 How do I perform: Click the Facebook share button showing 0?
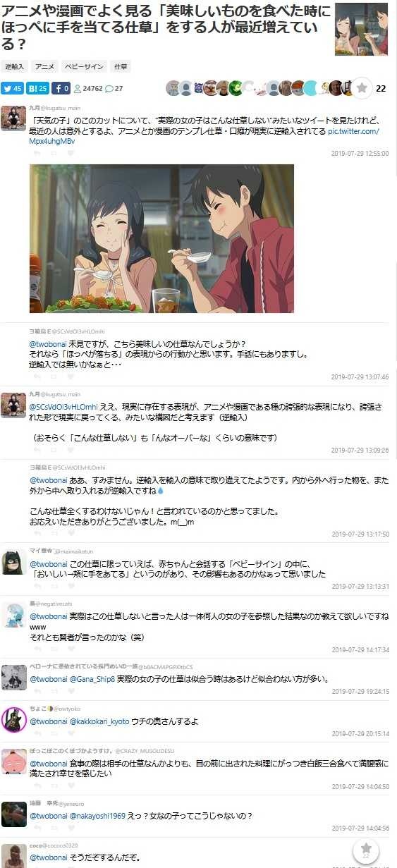pos(61,88)
